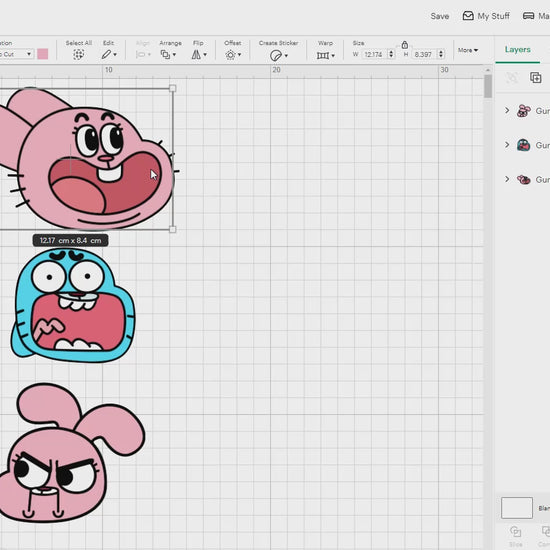Expand the Create Sticker dropdown arrow
The image size is (550, 550).
[286, 56]
